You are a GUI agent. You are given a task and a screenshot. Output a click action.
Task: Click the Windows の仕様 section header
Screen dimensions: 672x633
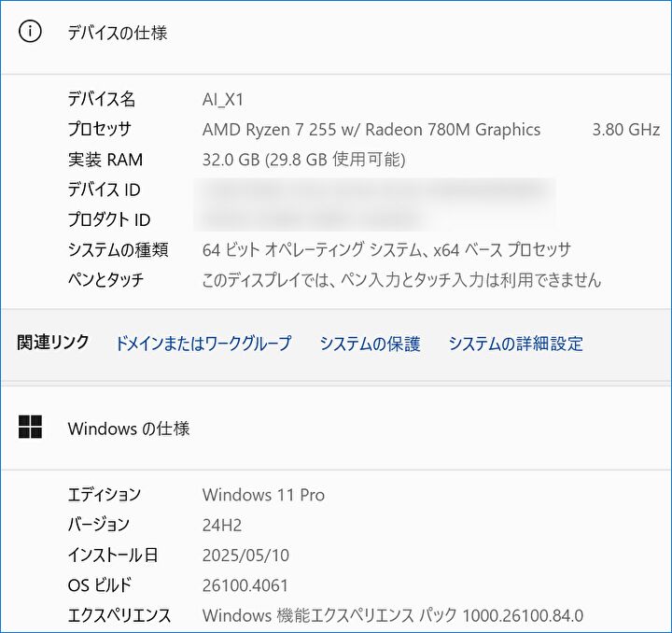[129, 429]
